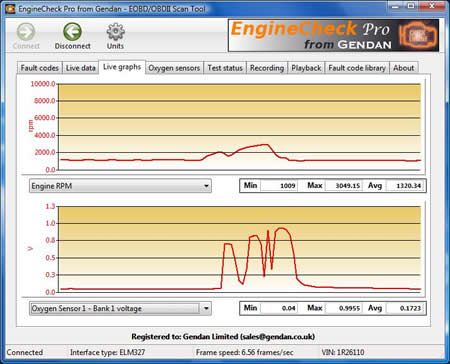Maximize the EngineCheck Pro window
Viewport: 450px width, 364px height.
point(411,6)
